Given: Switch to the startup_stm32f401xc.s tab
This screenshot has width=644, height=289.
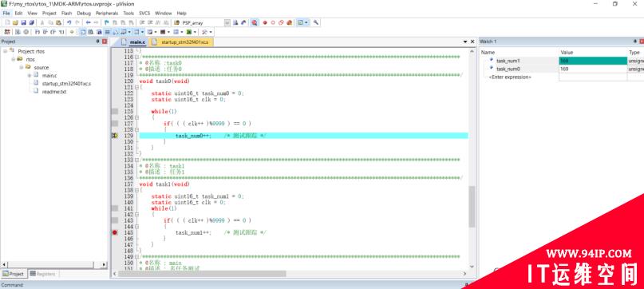Looking at the screenshot, I should (181, 42).
